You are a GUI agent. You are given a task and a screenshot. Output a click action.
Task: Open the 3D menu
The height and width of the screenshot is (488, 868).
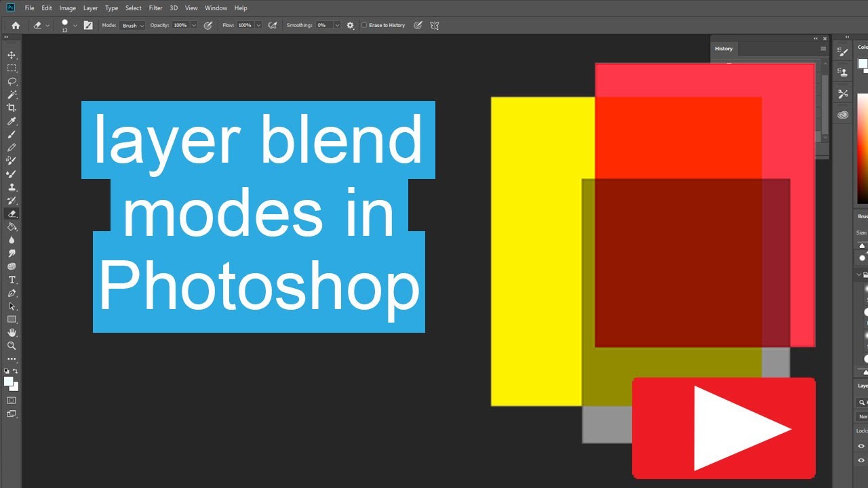tap(174, 8)
